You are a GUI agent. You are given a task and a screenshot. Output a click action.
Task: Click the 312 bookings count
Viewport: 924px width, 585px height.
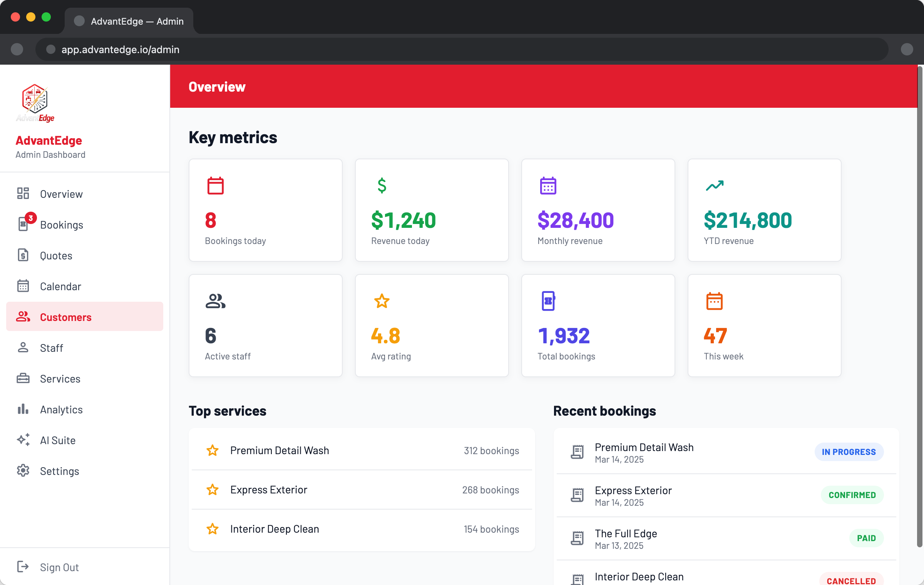pyautogui.click(x=491, y=451)
